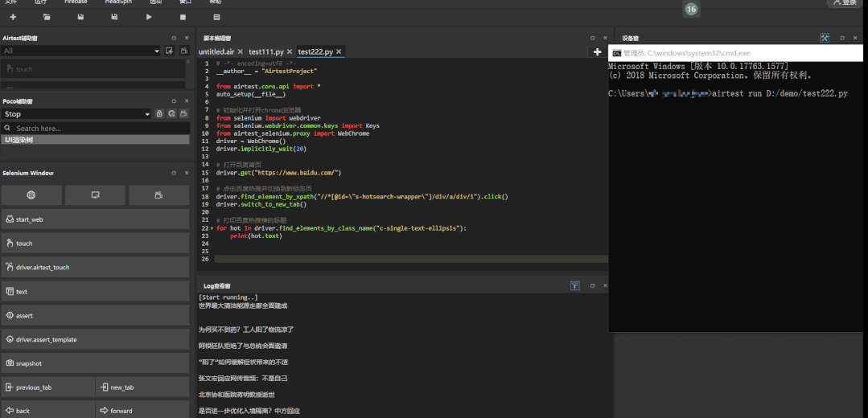Select the greyed 'touch' command in Airtest assistant

tap(93, 69)
